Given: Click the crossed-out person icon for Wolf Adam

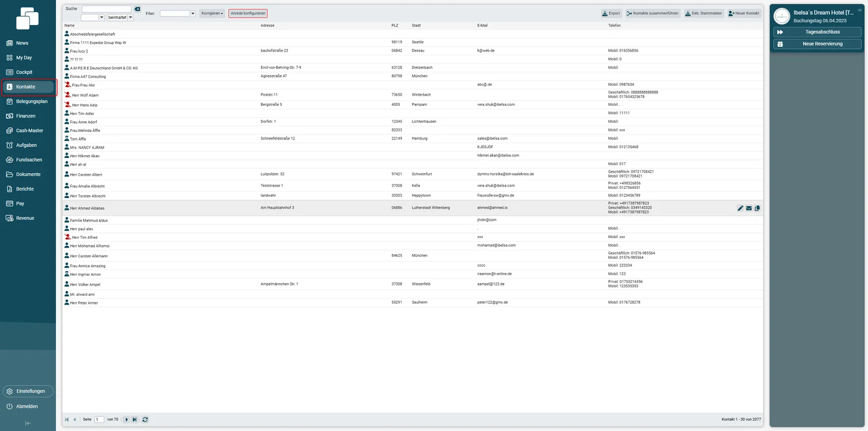Looking at the screenshot, I should point(68,95).
